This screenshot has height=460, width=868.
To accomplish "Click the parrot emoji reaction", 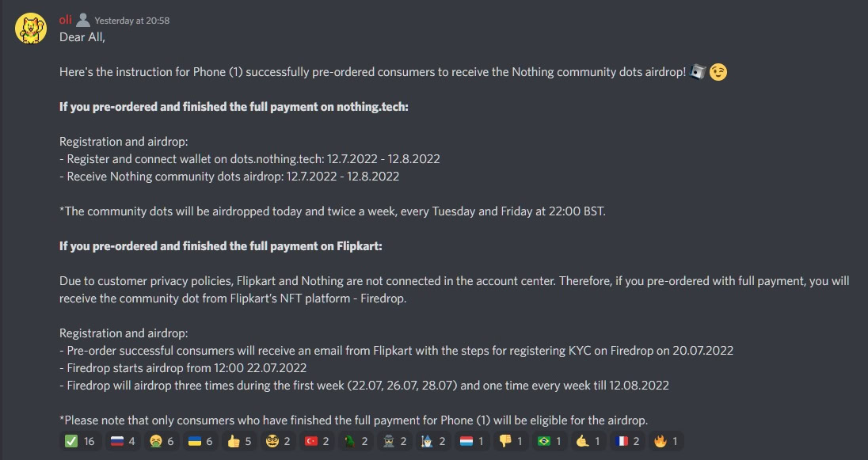I will (355, 442).
